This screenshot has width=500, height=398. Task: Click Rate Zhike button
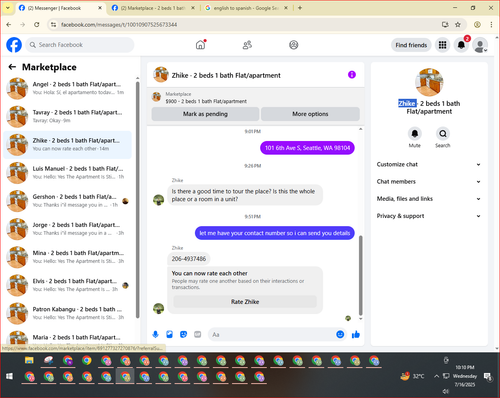245,302
